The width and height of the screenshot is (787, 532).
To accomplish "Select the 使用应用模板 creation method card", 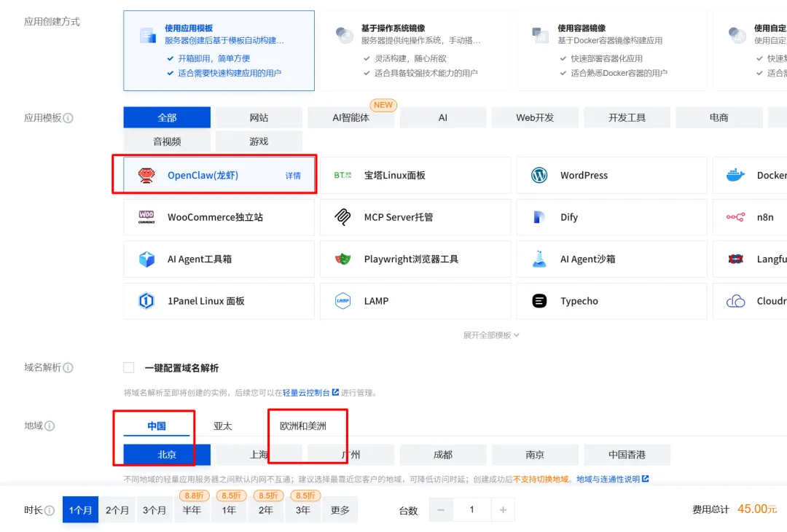I will point(219,51).
